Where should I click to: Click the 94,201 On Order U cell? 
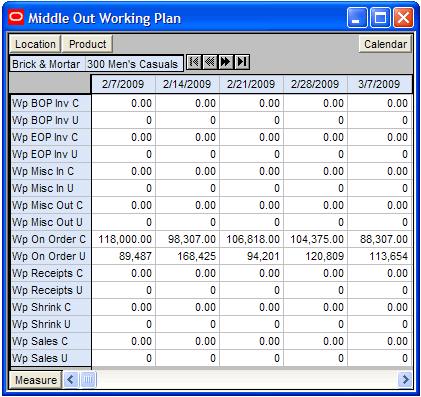point(251,256)
